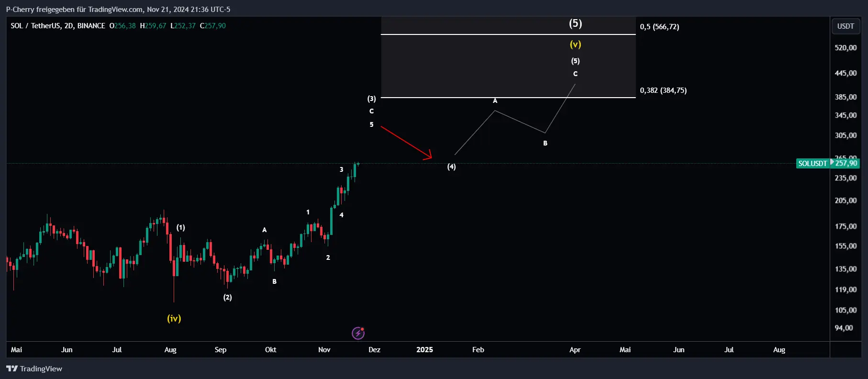The image size is (868, 379).
Task: Click the header text P-Cherry freigegeben für TradingView.com
Action: click(74, 10)
